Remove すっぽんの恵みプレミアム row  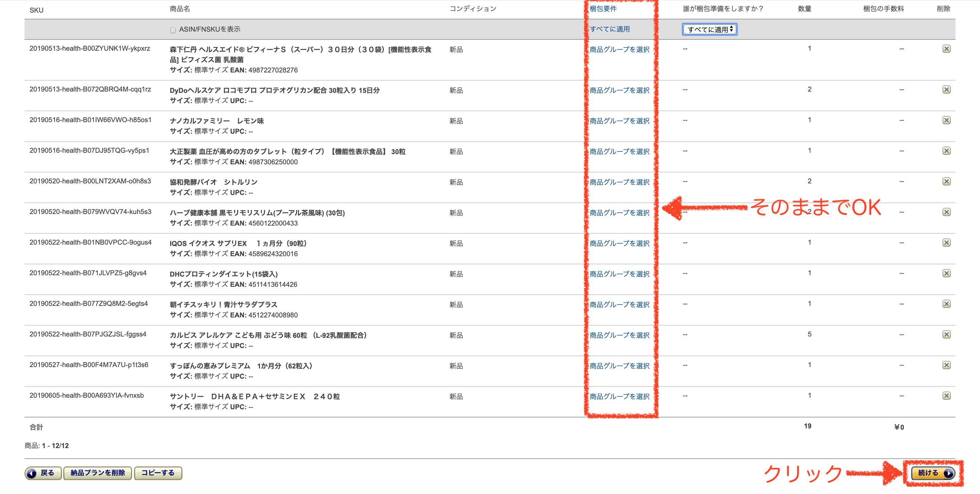[x=946, y=365]
